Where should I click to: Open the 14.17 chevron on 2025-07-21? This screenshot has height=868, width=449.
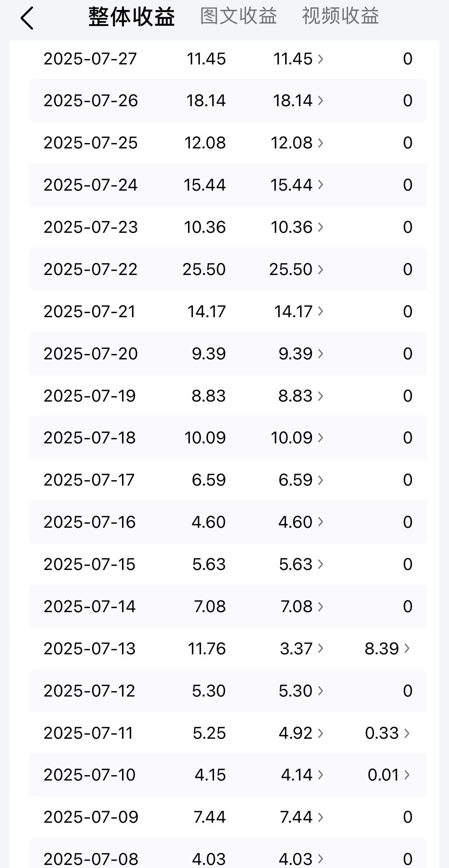(320, 311)
